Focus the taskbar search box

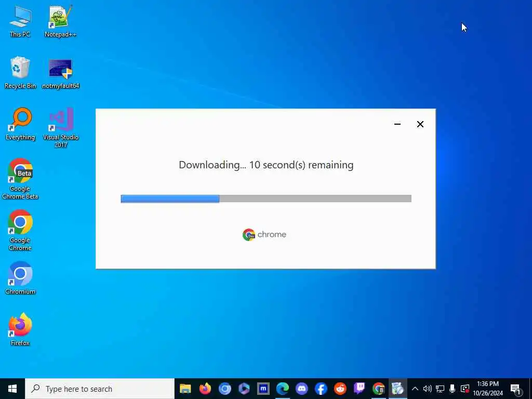100,389
